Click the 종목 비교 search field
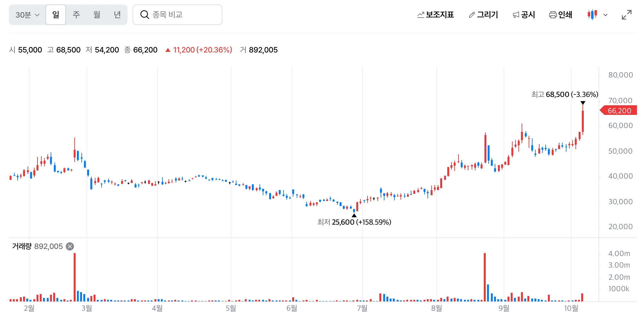644x320 pixels. coord(178,15)
